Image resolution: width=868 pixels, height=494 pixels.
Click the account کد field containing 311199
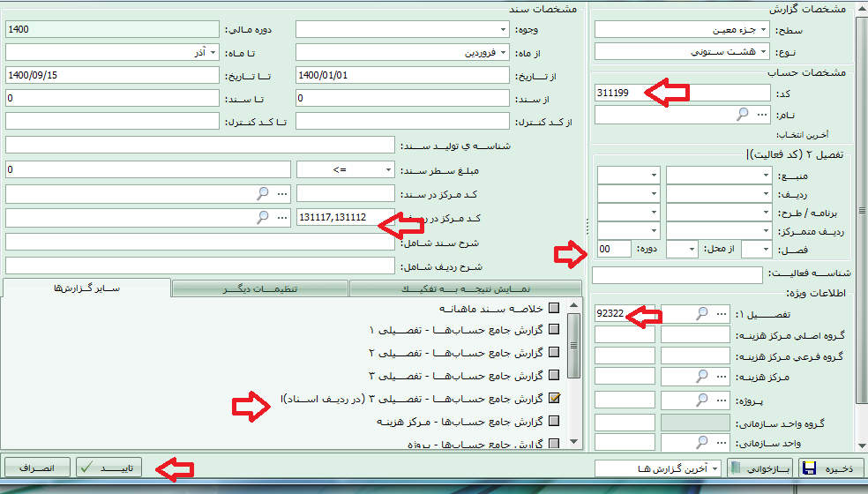coord(682,93)
